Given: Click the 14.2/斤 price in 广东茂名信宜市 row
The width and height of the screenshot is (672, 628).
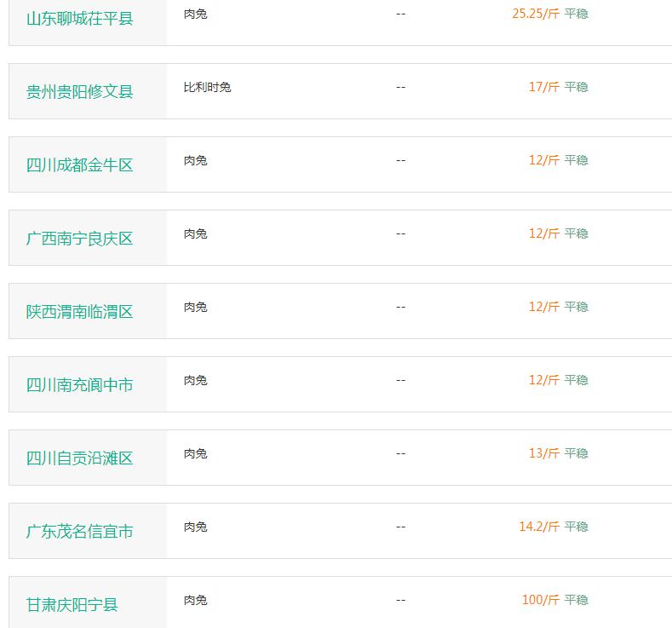Looking at the screenshot, I should (x=540, y=527).
